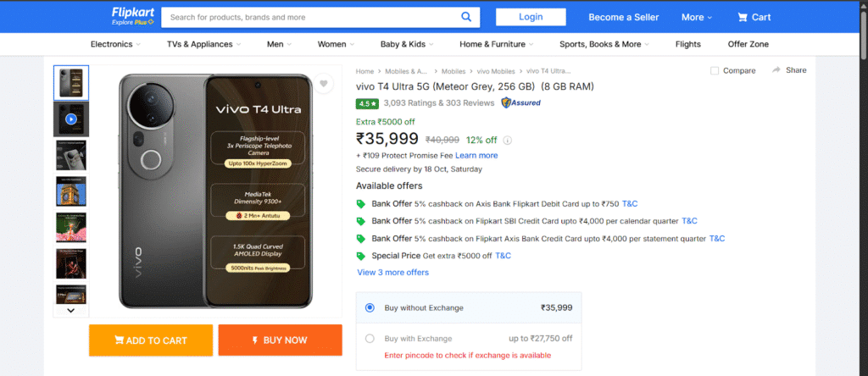
Task: Open Learn more about Protect Promise Fee
Action: point(476,155)
